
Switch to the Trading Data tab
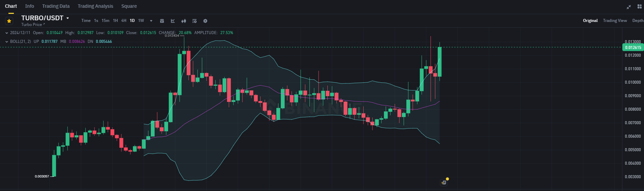(x=56, y=6)
